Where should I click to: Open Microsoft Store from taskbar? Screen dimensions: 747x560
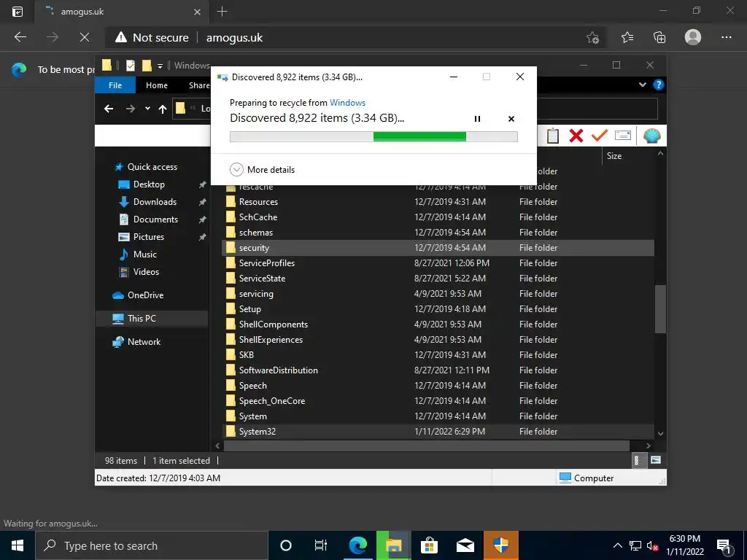[x=429, y=545]
